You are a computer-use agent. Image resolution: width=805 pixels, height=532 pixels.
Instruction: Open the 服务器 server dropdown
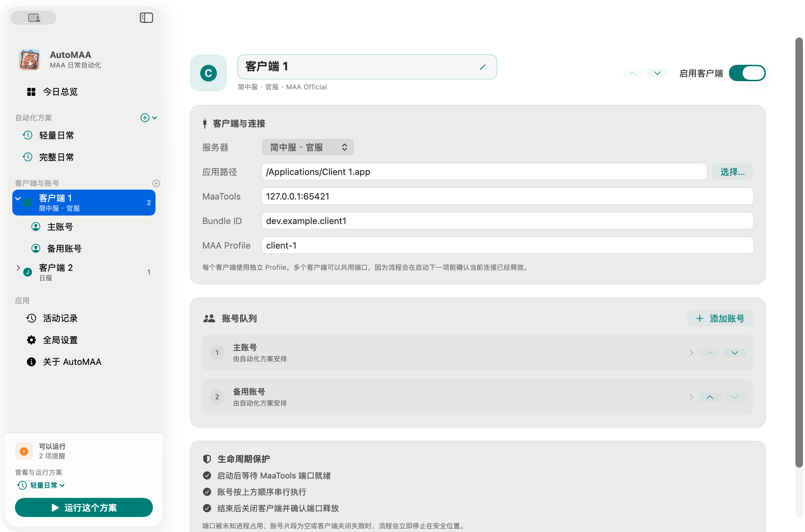[308, 147]
